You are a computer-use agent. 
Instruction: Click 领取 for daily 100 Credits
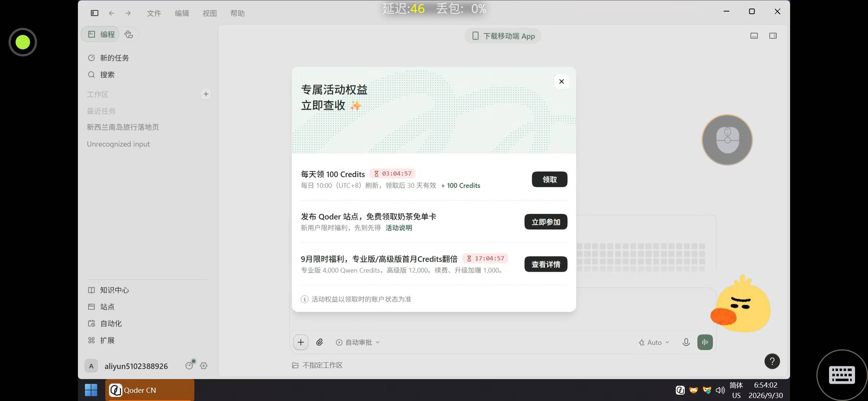point(549,179)
